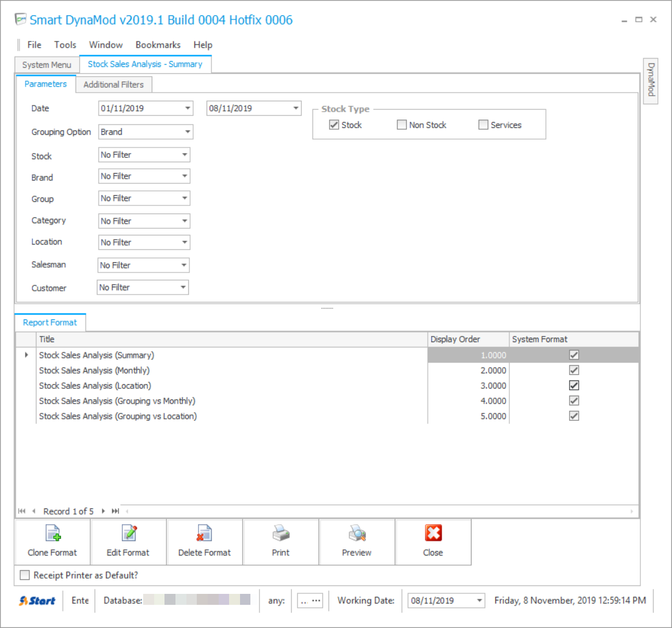Screen dimensions: 672x628
Task: Select the Parameters tab
Action: pos(46,84)
